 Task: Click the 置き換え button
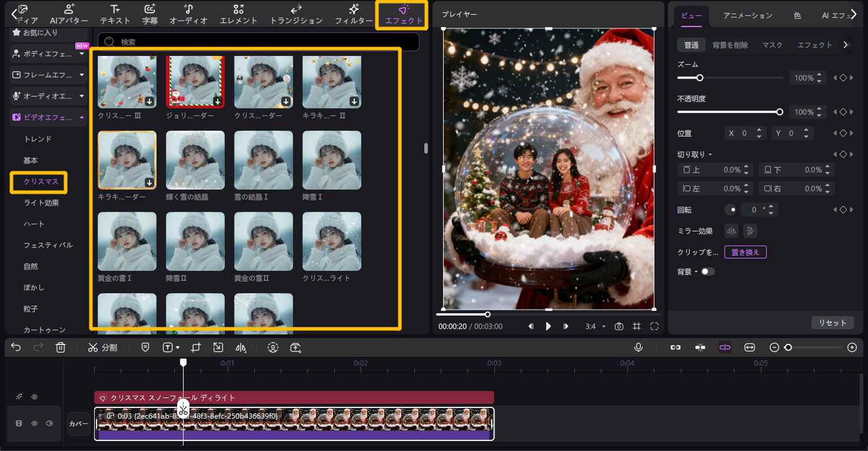pyautogui.click(x=745, y=252)
